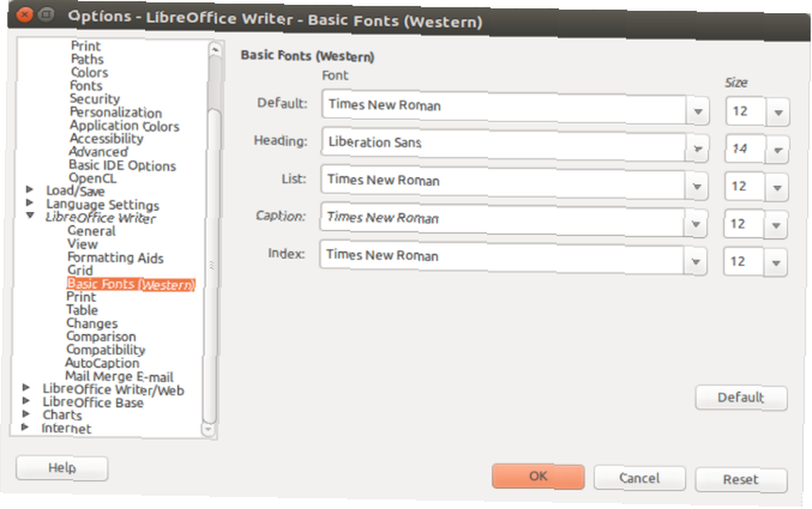Open the Heading font dropdown arrow

[698, 149]
